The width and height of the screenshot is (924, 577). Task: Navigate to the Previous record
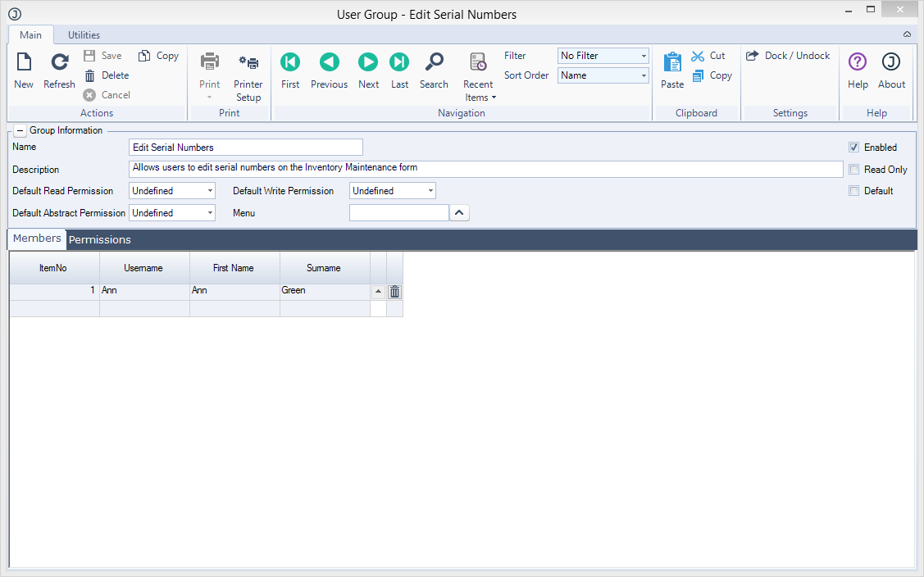tap(329, 63)
